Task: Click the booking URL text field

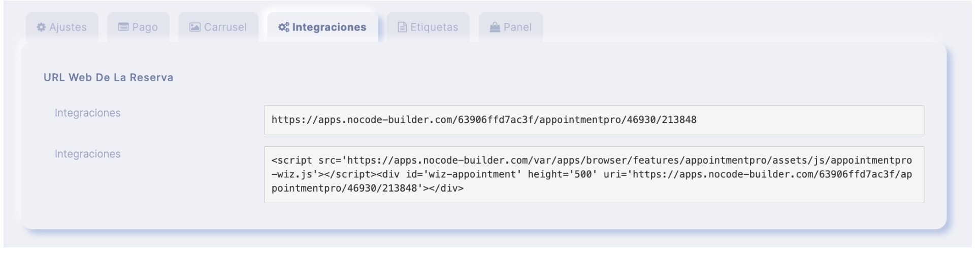Action: 594,120
